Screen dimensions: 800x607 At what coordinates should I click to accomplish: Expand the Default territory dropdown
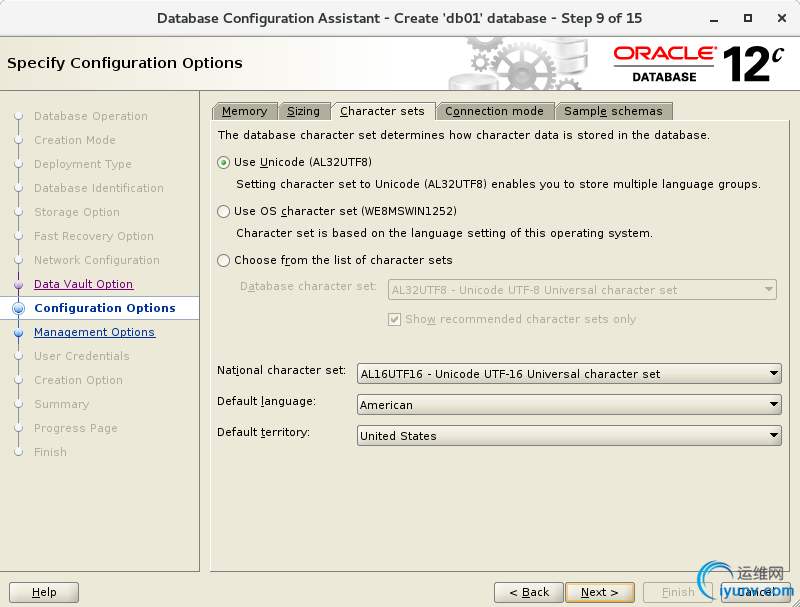tap(569, 436)
